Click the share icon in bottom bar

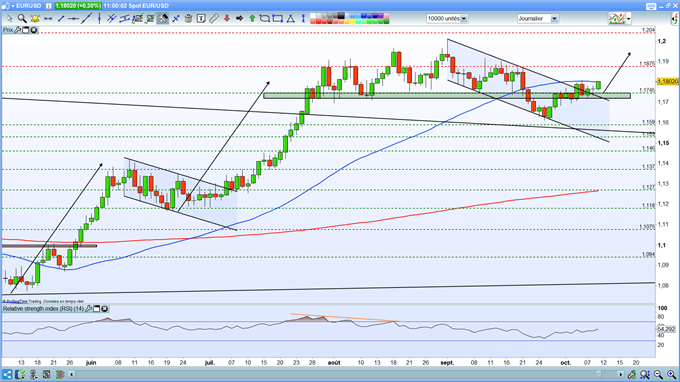click(x=7, y=374)
